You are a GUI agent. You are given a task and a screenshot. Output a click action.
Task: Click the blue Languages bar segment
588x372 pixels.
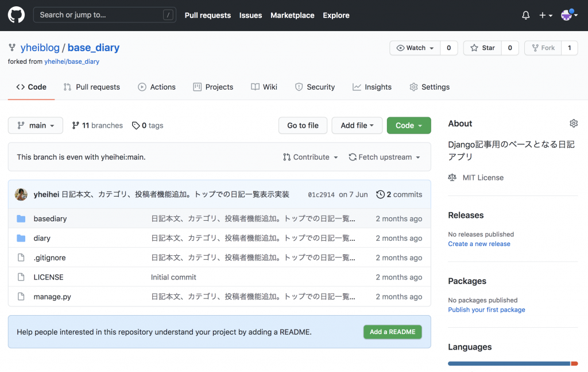pyautogui.click(x=509, y=363)
